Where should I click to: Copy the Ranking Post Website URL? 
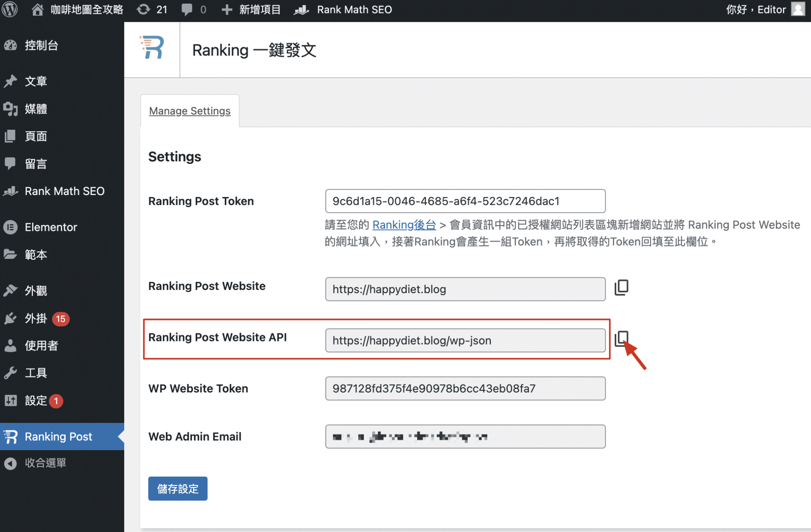pos(621,287)
